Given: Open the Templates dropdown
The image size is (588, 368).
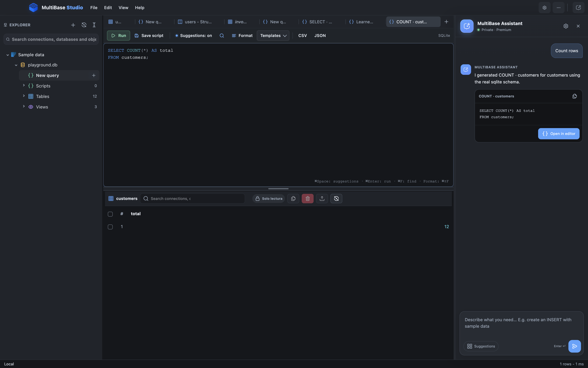Looking at the screenshot, I should pos(273,36).
